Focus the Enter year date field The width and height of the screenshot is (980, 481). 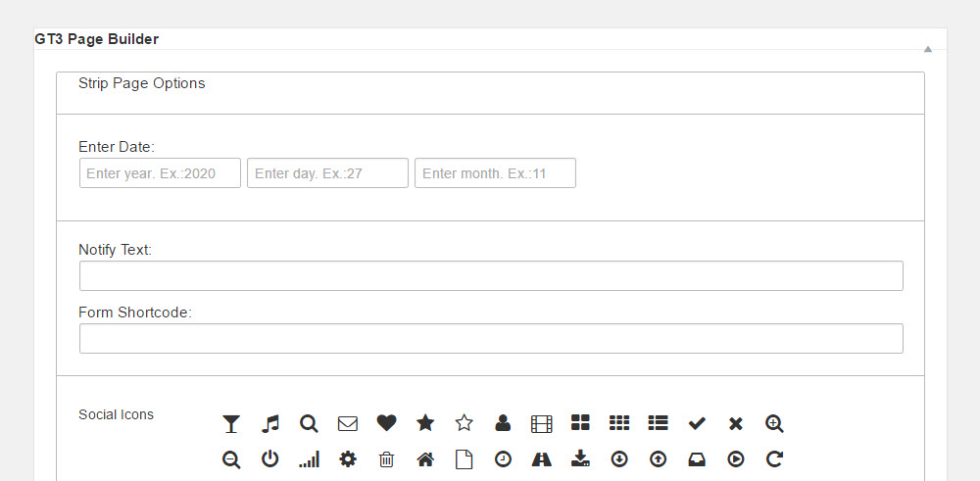pos(160,173)
